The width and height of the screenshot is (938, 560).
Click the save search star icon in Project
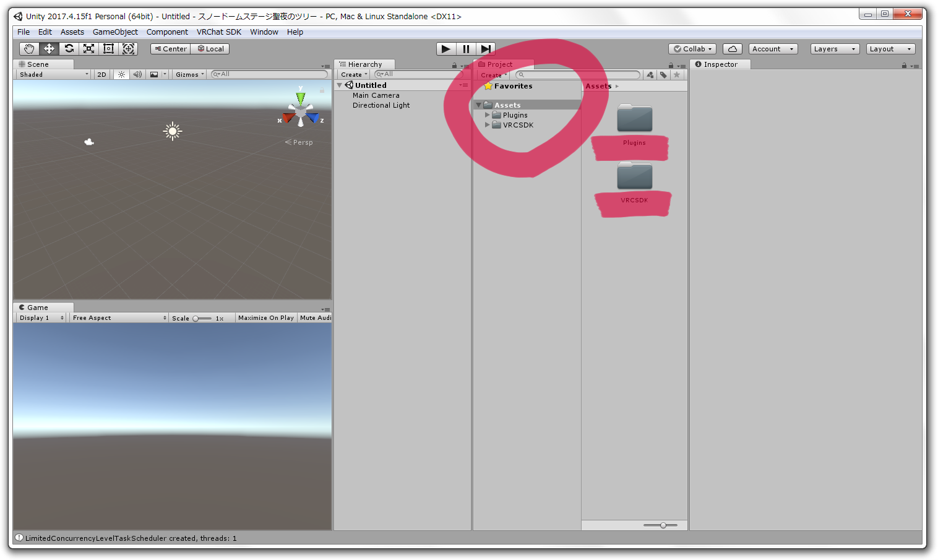point(677,75)
